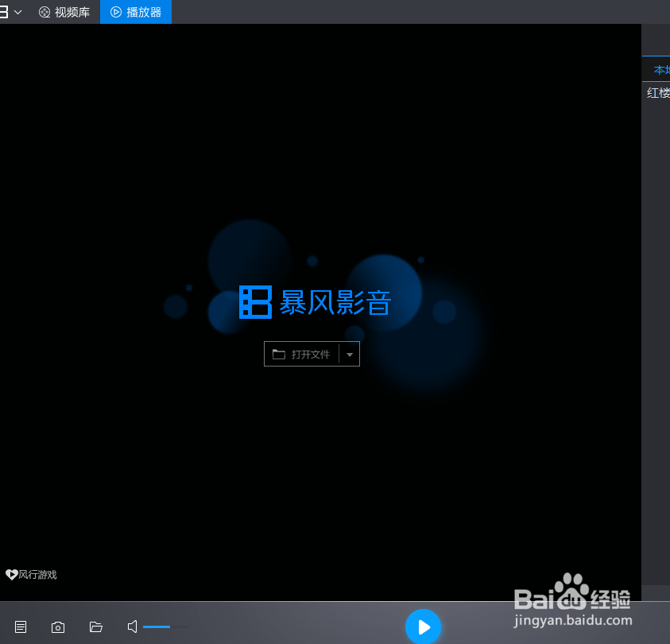Image resolution: width=670 pixels, height=644 pixels.
Task: Mute audio with the speaker icon
Action: click(133, 627)
